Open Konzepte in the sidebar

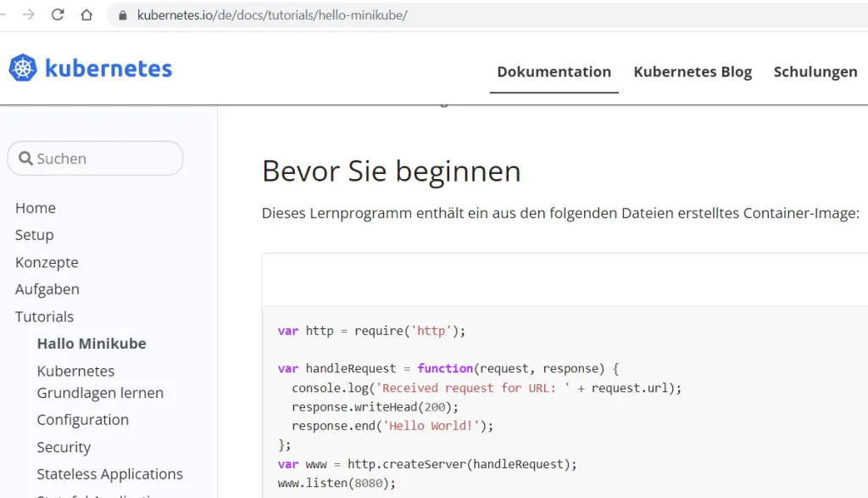coord(47,262)
